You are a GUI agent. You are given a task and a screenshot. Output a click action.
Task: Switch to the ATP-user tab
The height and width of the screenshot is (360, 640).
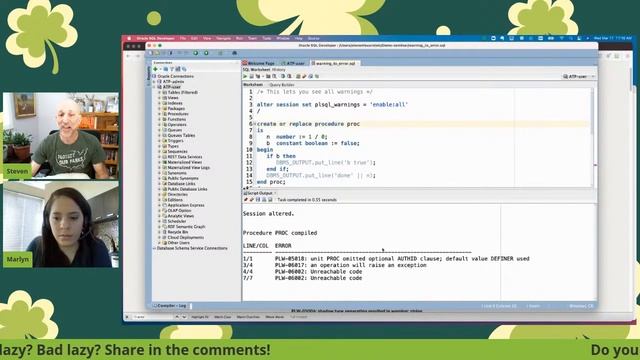click(x=293, y=63)
